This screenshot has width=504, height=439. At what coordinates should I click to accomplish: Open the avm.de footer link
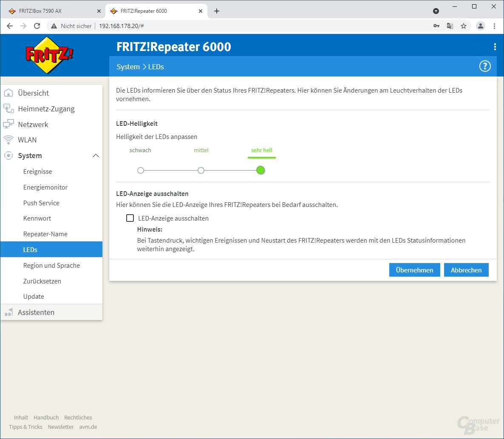(x=88, y=427)
